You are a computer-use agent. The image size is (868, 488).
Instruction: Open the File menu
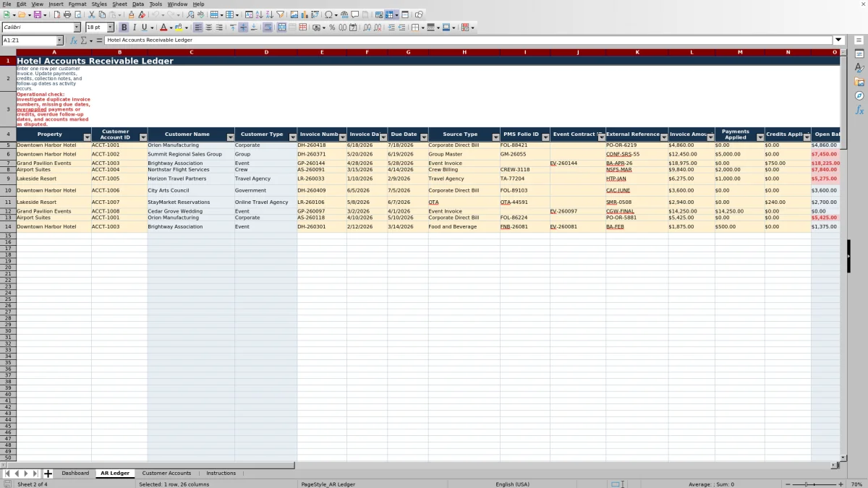tap(7, 4)
